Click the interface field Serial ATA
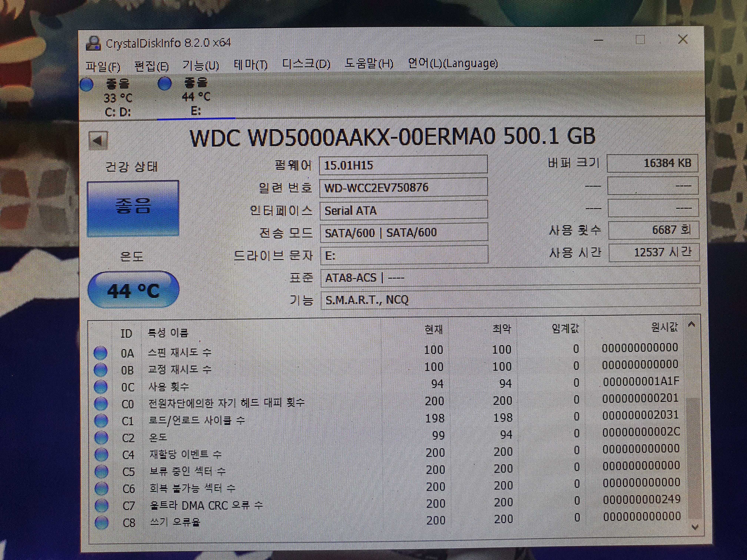 pyautogui.click(x=404, y=210)
